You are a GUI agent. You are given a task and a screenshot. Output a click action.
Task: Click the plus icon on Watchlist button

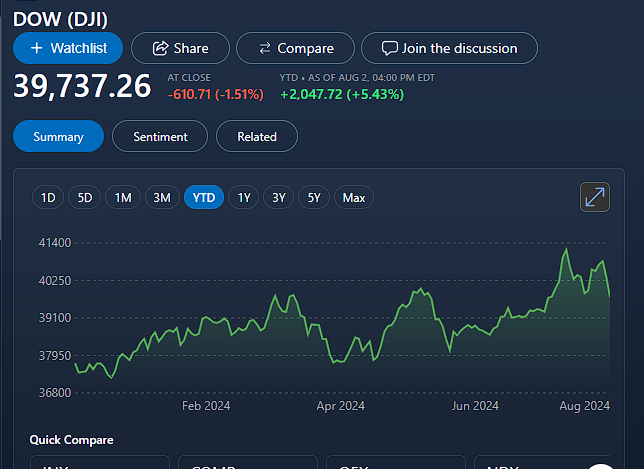pyautogui.click(x=37, y=48)
